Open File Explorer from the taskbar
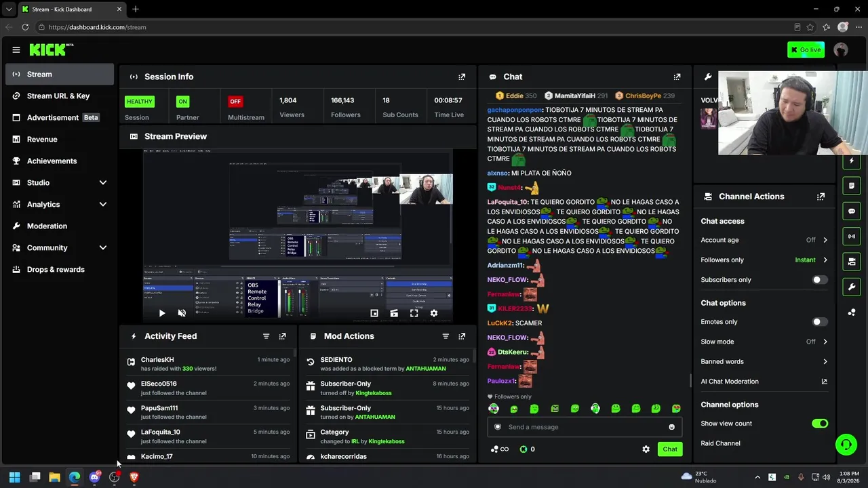This screenshot has height=488, width=868. click(x=54, y=477)
